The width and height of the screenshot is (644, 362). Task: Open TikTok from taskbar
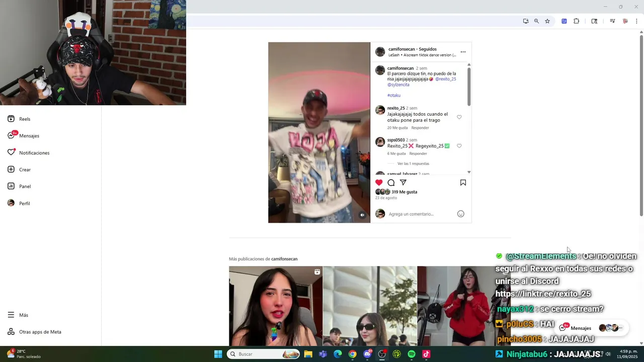[426, 354]
